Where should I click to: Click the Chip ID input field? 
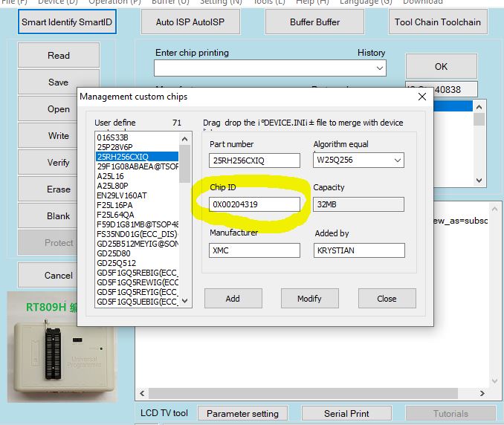tap(254, 204)
